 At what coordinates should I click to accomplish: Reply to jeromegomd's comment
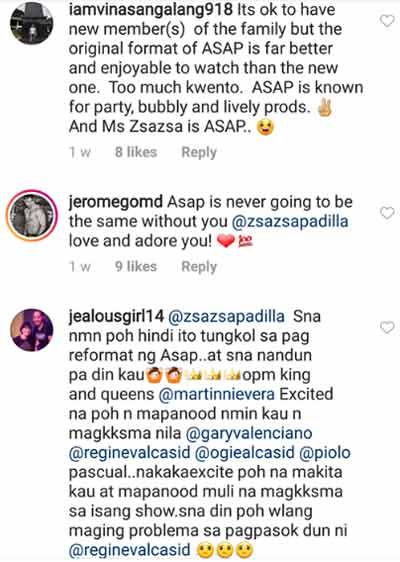coord(199,267)
